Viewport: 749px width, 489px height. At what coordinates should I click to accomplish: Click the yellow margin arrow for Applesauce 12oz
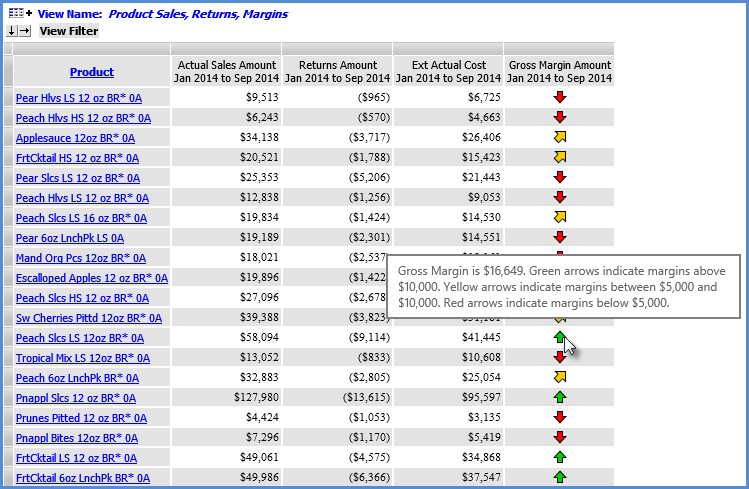click(559, 137)
